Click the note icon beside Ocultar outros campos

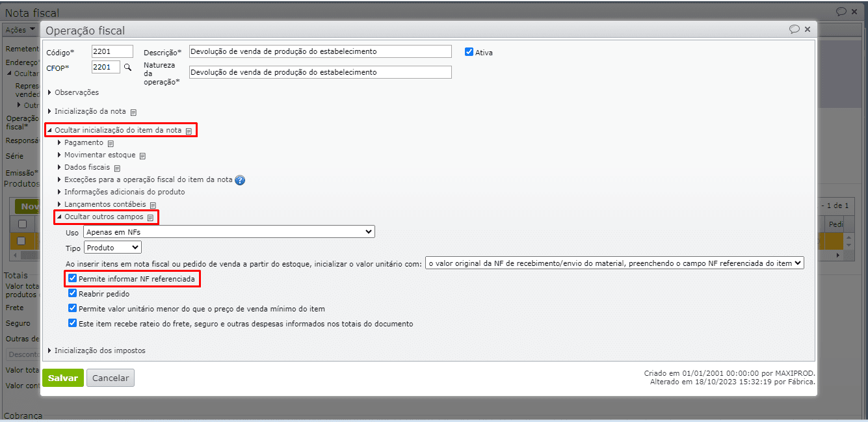(x=150, y=217)
